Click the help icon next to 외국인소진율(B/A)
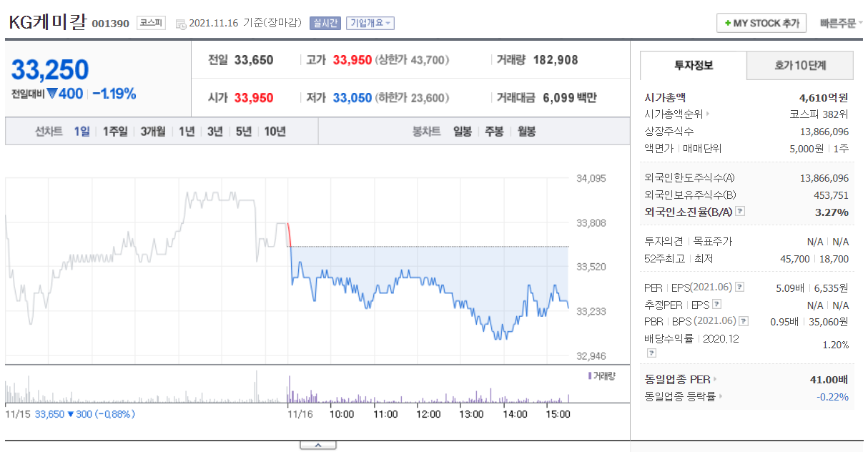Image resolution: width=868 pixels, height=452 pixels. click(x=740, y=212)
